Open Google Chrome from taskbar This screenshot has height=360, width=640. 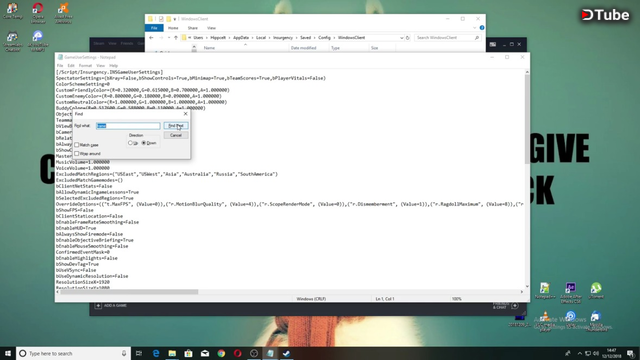click(x=221, y=353)
